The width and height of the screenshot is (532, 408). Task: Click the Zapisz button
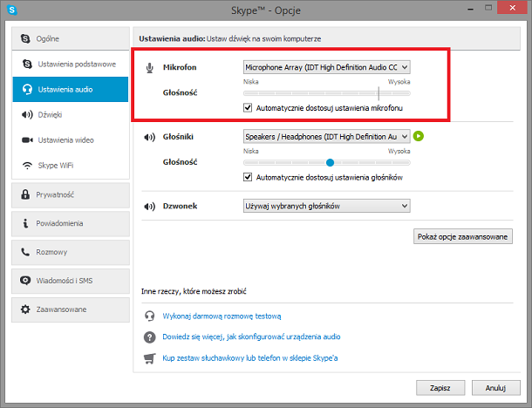440,388
